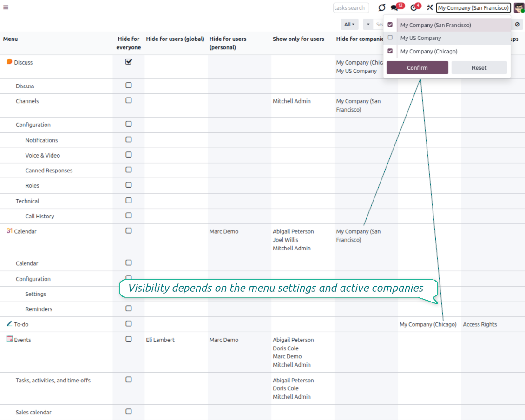Uncheck My Company (Chicago) in company list
Screen dimensions: 525x420
click(x=390, y=51)
